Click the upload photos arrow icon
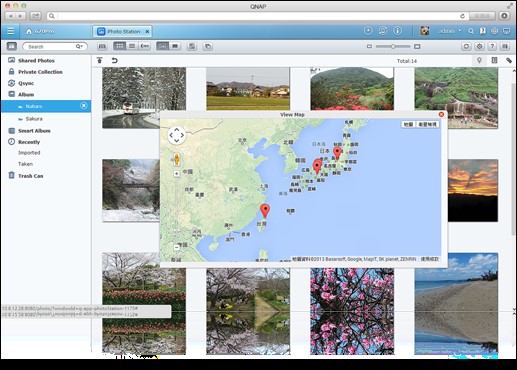The image size is (517, 370). (x=100, y=60)
